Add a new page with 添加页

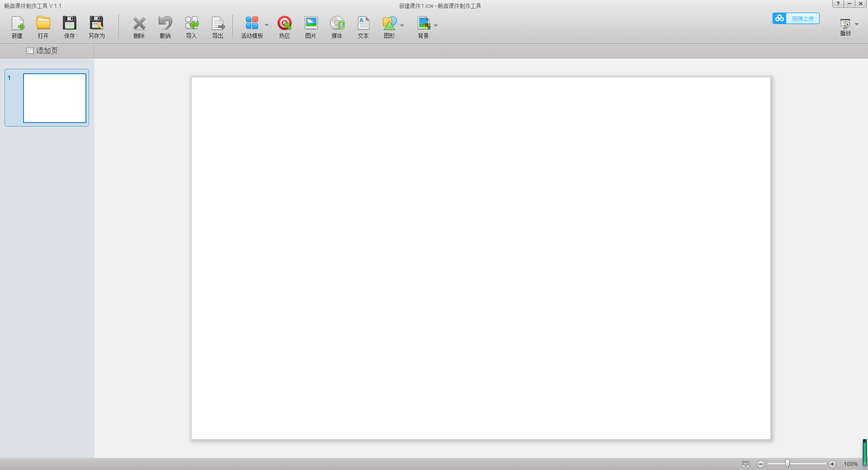(42, 51)
